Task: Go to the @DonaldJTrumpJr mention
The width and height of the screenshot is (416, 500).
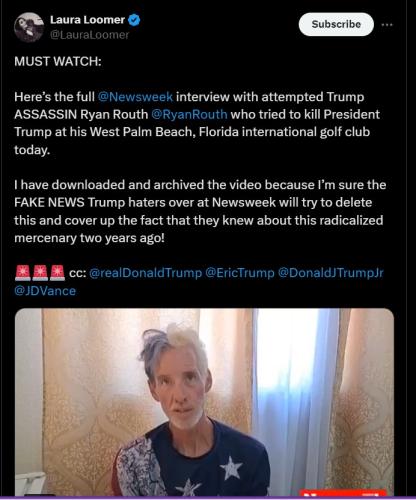Action: pos(331,273)
